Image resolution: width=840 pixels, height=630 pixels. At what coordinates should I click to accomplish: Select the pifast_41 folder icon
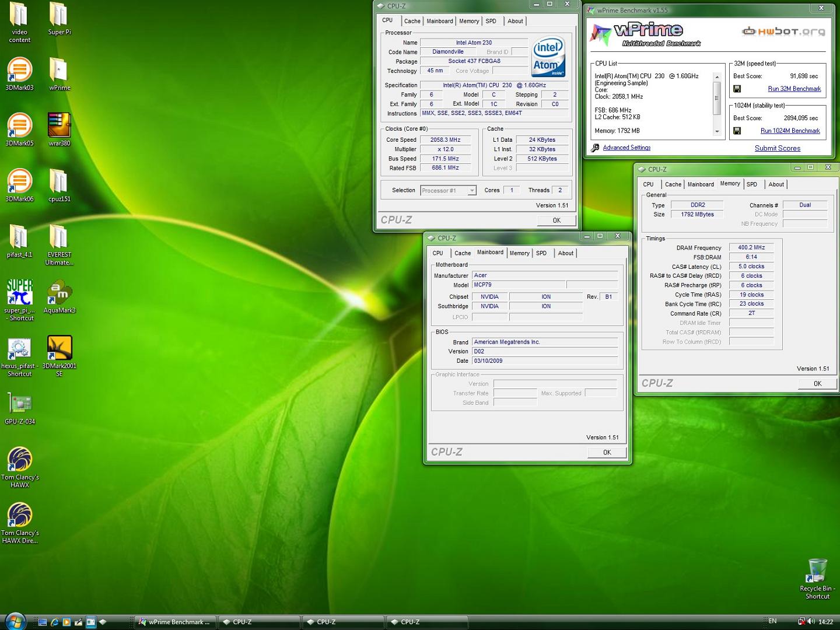coord(19,240)
